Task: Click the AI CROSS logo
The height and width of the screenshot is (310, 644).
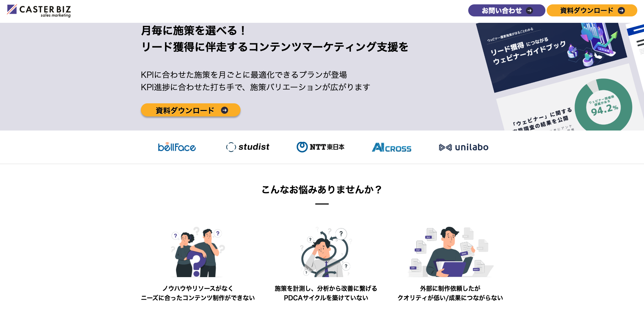Action: point(391,147)
